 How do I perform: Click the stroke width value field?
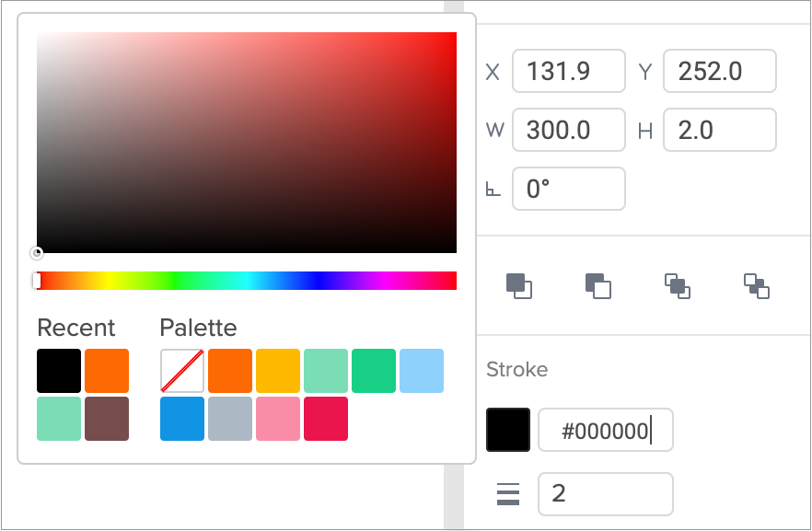pyautogui.click(x=605, y=494)
